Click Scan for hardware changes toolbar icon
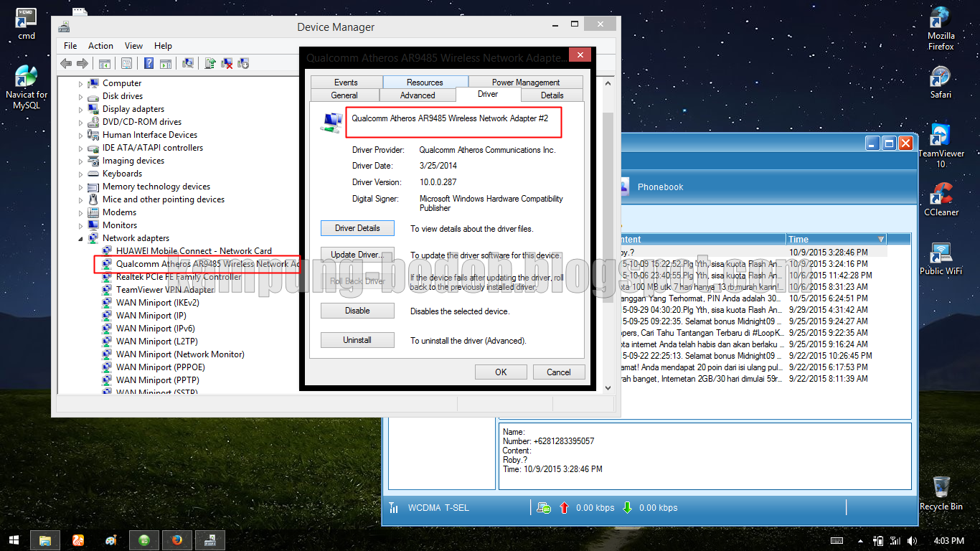The width and height of the screenshot is (980, 551). coord(188,63)
